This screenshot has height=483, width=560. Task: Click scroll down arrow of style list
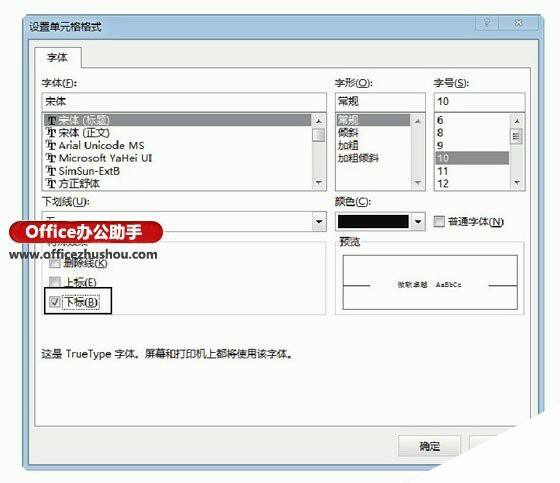pos(418,183)
